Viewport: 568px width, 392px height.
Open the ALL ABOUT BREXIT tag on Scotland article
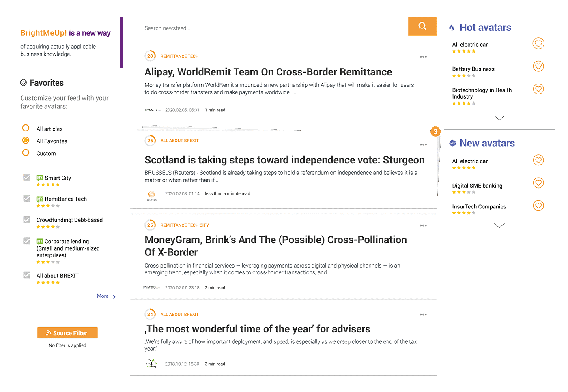pyautogui.click(x=179, y=141)
